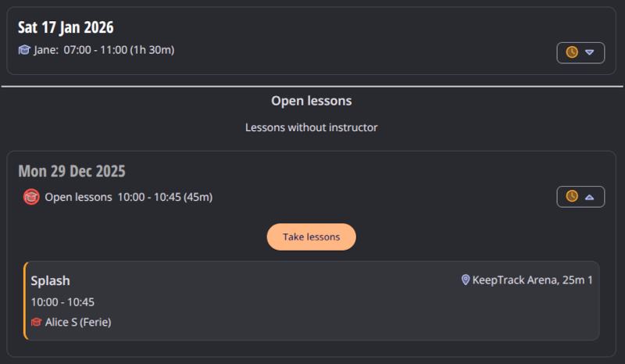Click the Open lessons section heading
Viewport: 625px width, 364px height.
[x=312, y=101]
